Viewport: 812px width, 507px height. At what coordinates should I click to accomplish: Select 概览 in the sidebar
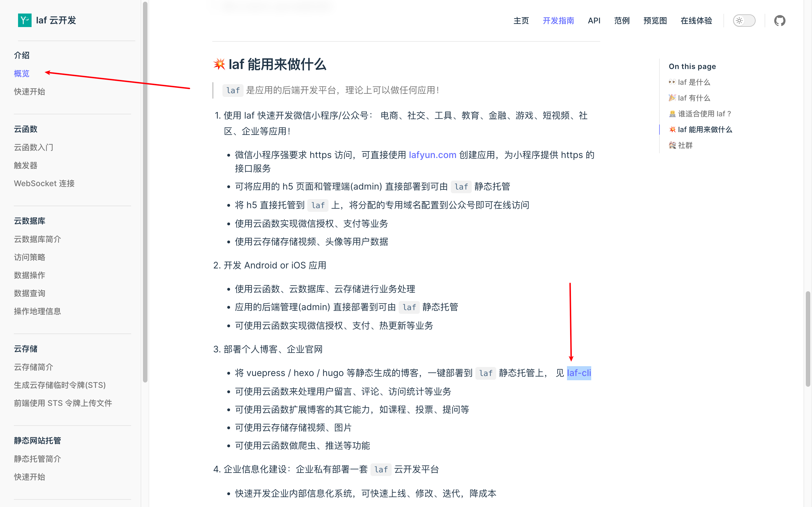[x=21, y=74]
